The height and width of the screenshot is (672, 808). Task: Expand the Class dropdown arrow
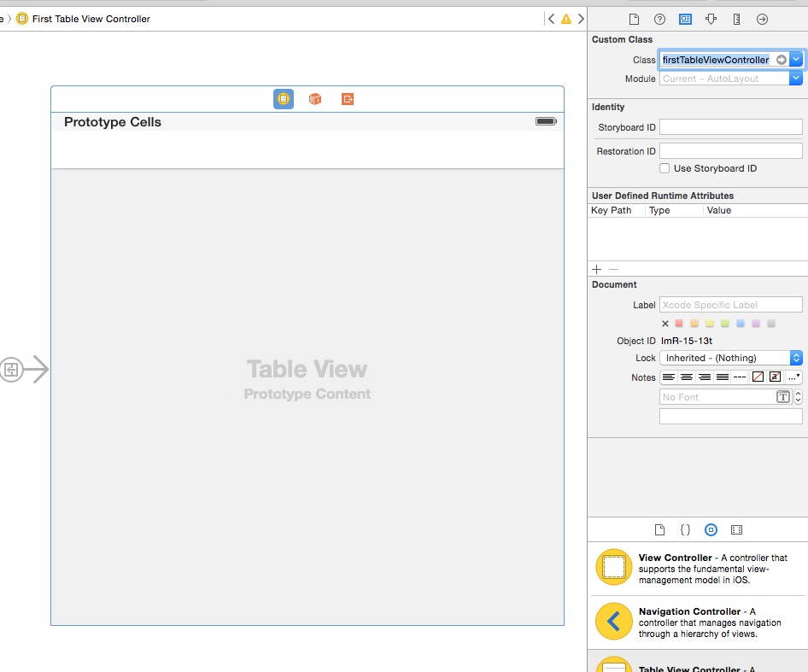796,60
